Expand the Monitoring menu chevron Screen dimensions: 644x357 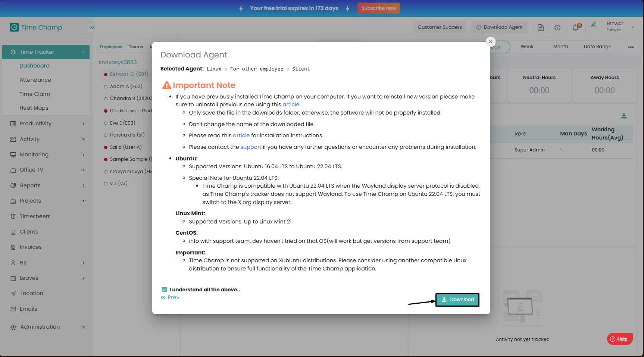coord(84,155)
